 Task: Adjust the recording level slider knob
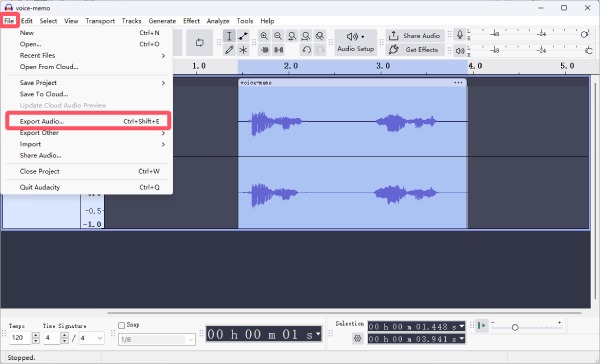click(584, 34)
